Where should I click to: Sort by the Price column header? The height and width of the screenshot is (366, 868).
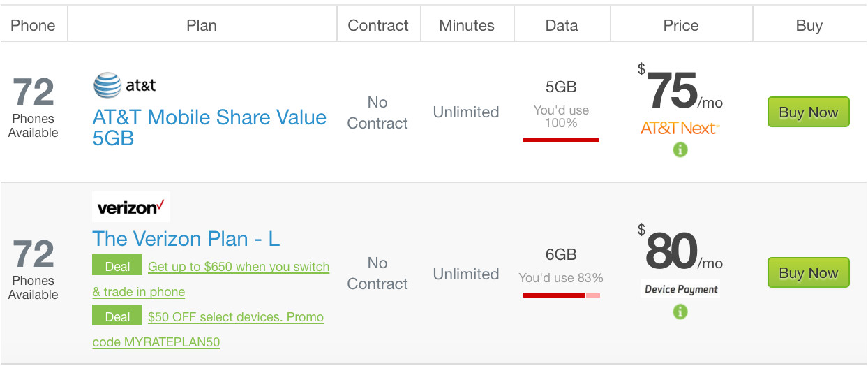click(681, 26)
